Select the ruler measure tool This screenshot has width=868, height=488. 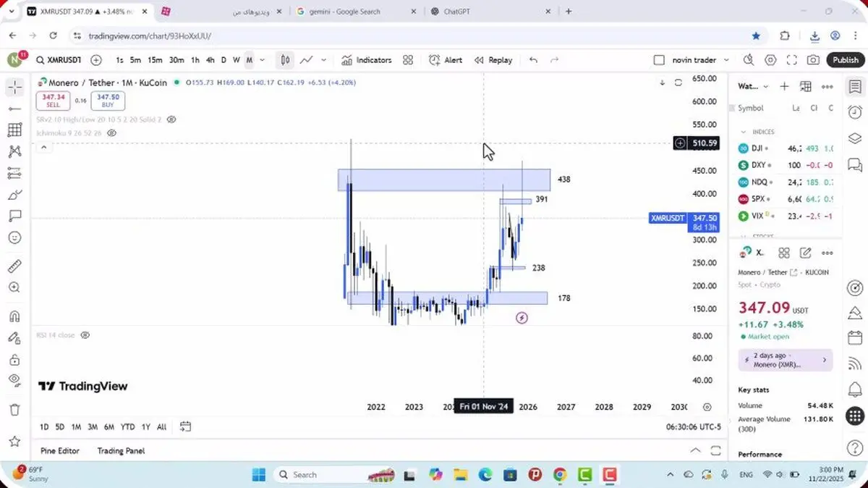click(x=14, y=266)
